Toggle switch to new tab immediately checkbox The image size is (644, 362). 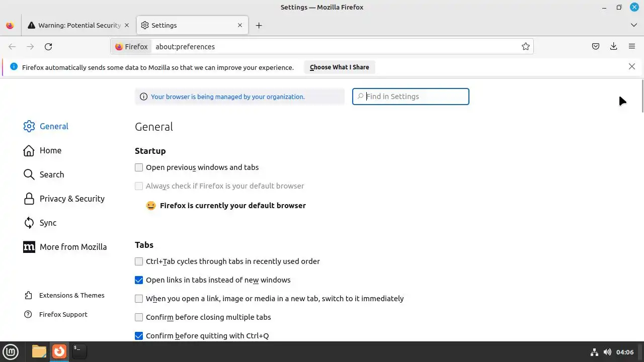point(139,299)
